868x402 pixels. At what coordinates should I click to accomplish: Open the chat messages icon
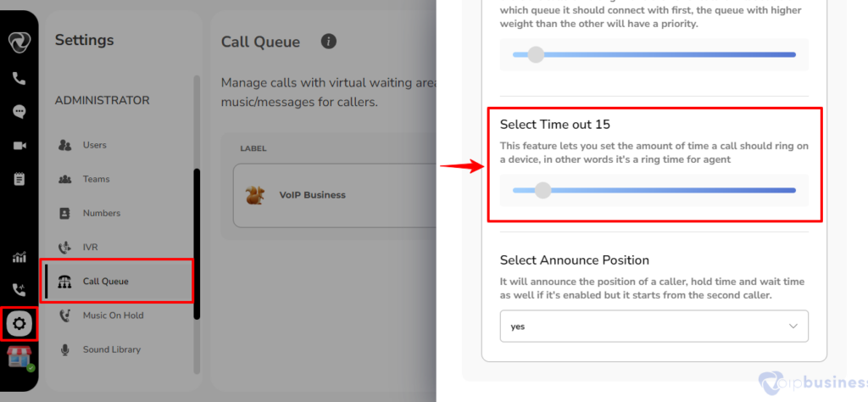point(19,112)
